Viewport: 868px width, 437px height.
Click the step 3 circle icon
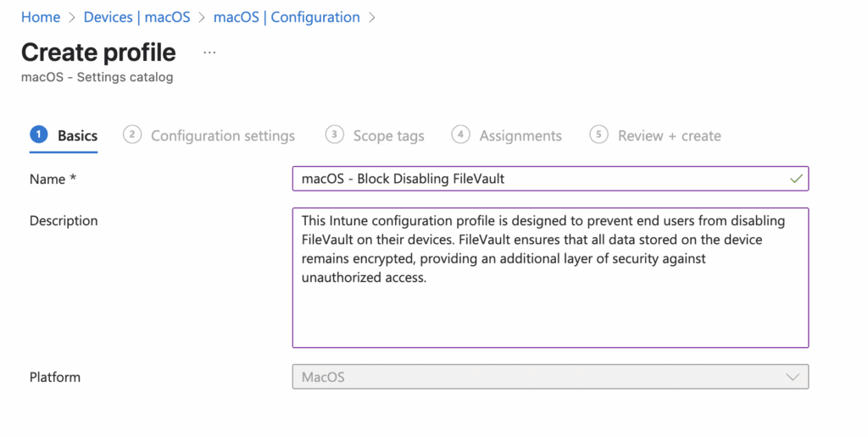point(334,135)
